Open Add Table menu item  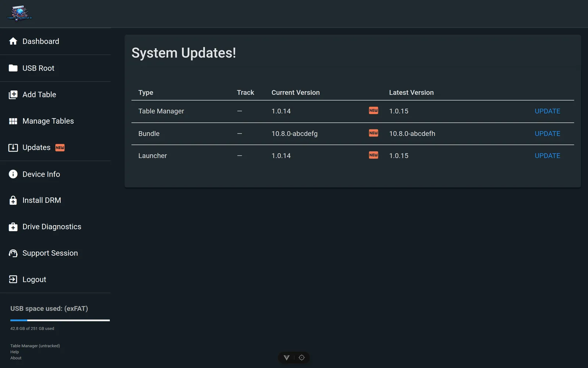(x=55, y=95)
